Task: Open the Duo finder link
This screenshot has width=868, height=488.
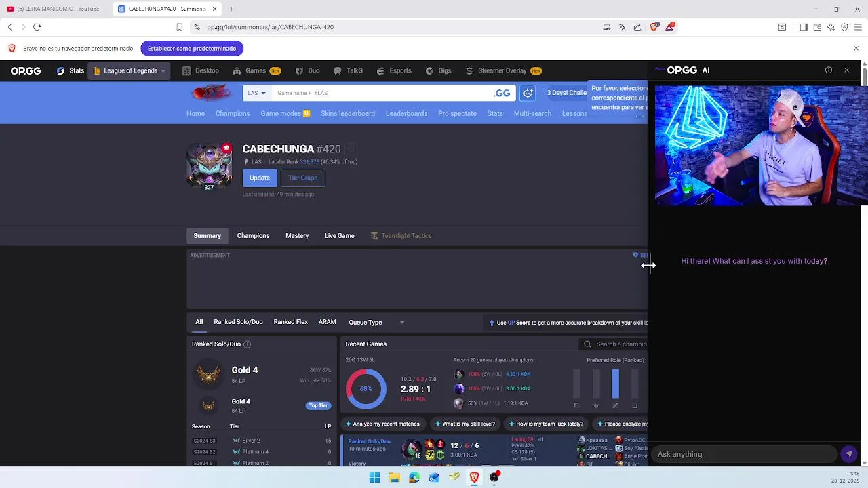Action: (x=308, y=70)
